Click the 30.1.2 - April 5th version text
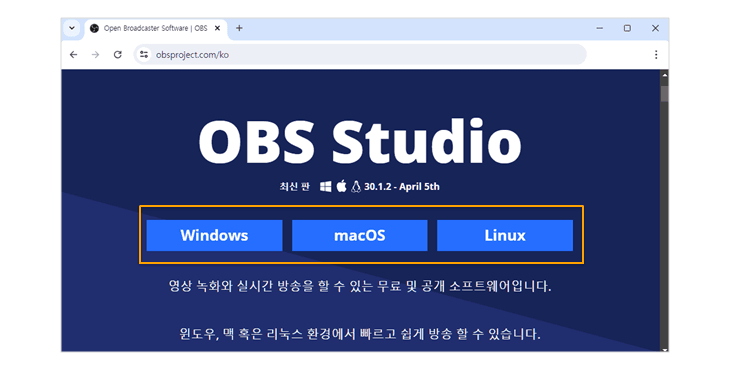 [402, 187]
